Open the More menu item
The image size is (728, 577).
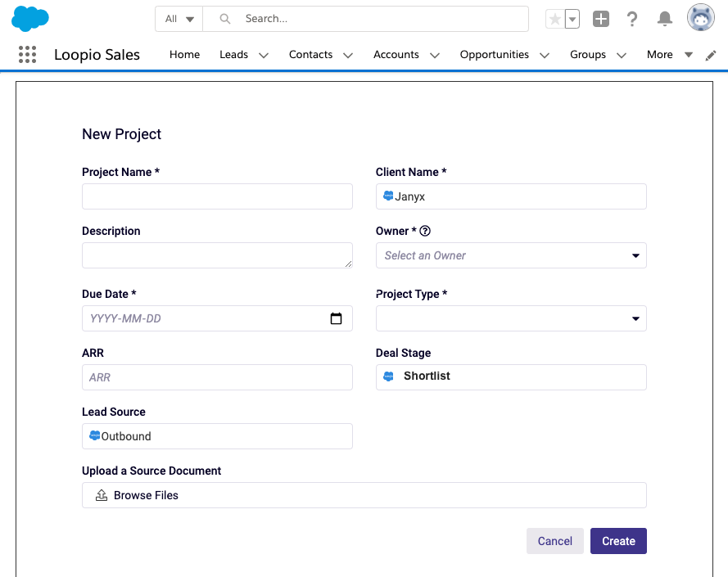(659, 55)
